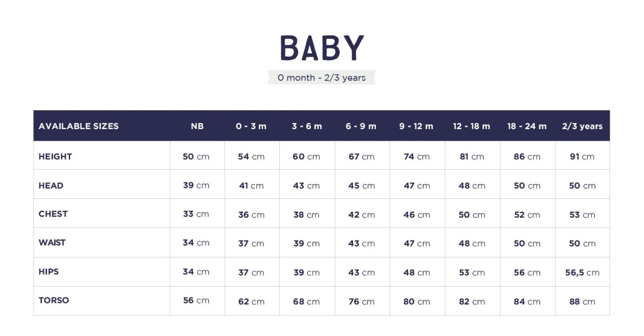Screen dimensions: 644x336
Task: Click the '0 month - 2/3 years' label
Action: pyautogui.click(x=321, y=78)
